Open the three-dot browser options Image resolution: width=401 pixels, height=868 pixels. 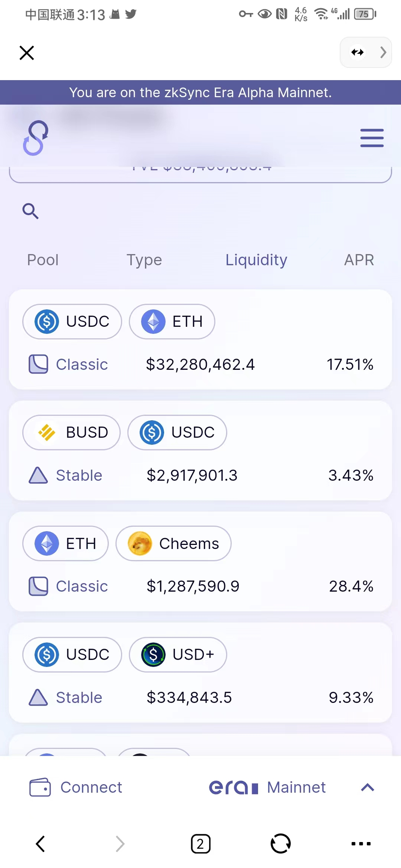[361, 844]
